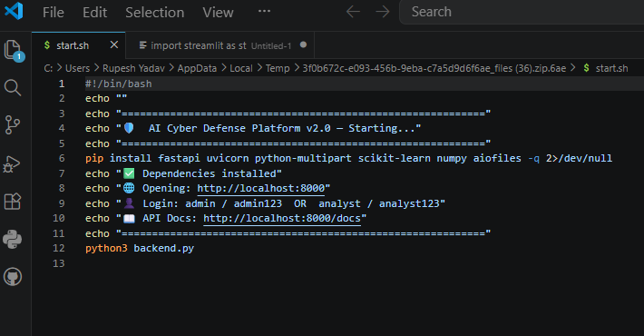Click python3 keyword on line 12
Viewport: 644px width, 336px height.
106,249
